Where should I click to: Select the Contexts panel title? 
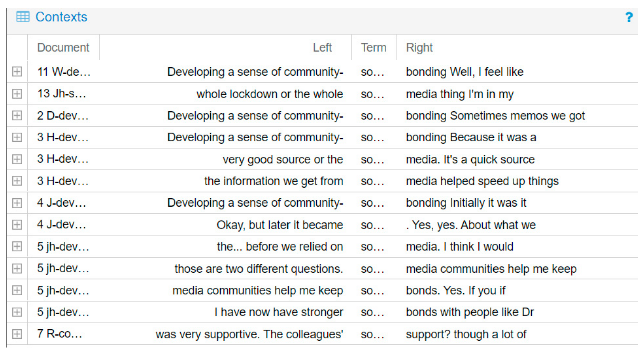(x=61, y=17)
